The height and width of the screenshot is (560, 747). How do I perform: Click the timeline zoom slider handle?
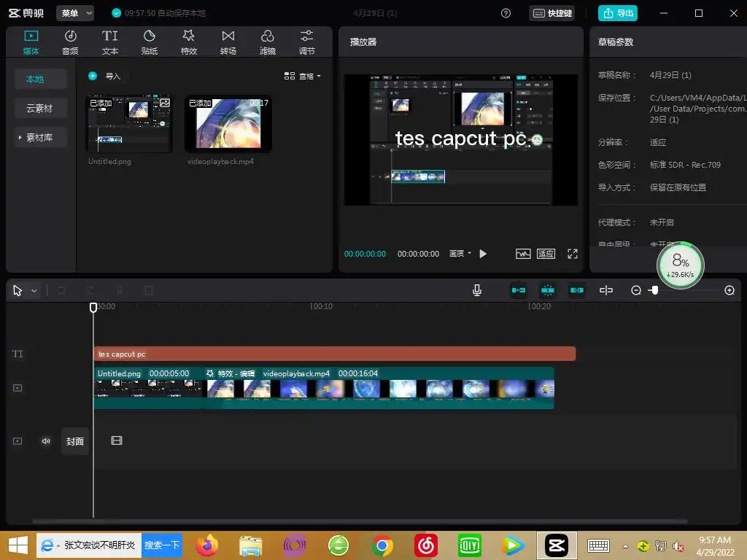pyautogui.click(x=655, y=290)
